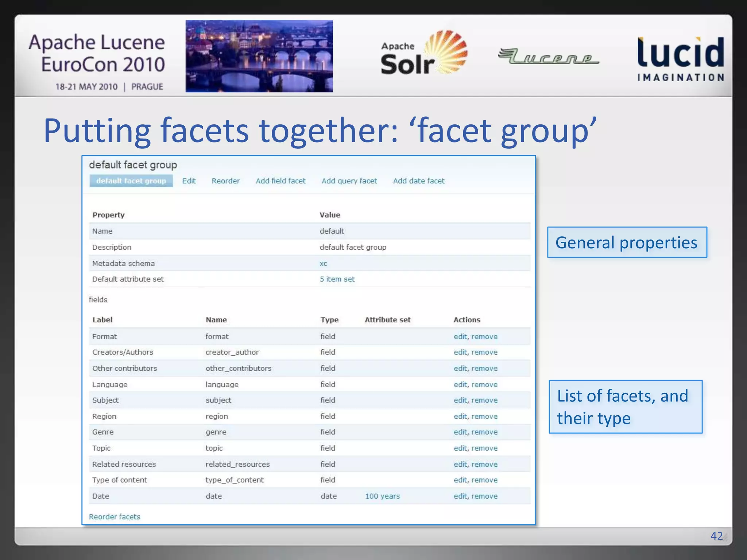
Task: Click edit for the Language facet
Action: click(x=460, y=385)
